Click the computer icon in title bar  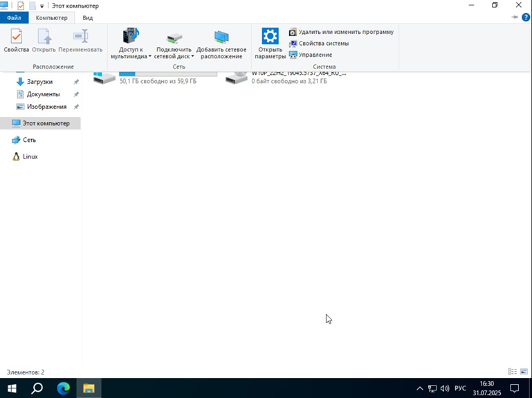[4, 6]
